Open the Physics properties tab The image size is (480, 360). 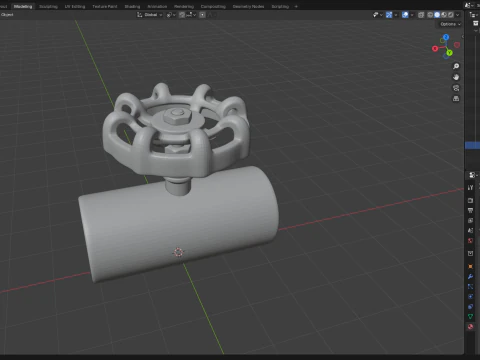click(x=470, y=296)
